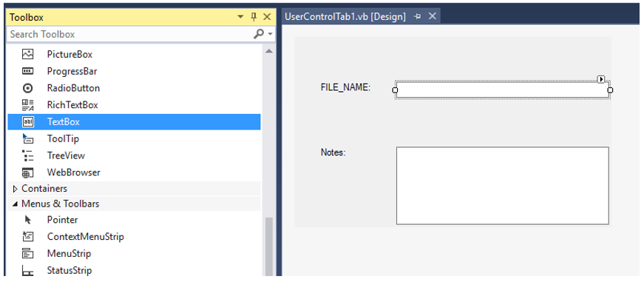Click the MenuStrip text entry
This screenshot has height=282, width=644.
click(69, 254)
